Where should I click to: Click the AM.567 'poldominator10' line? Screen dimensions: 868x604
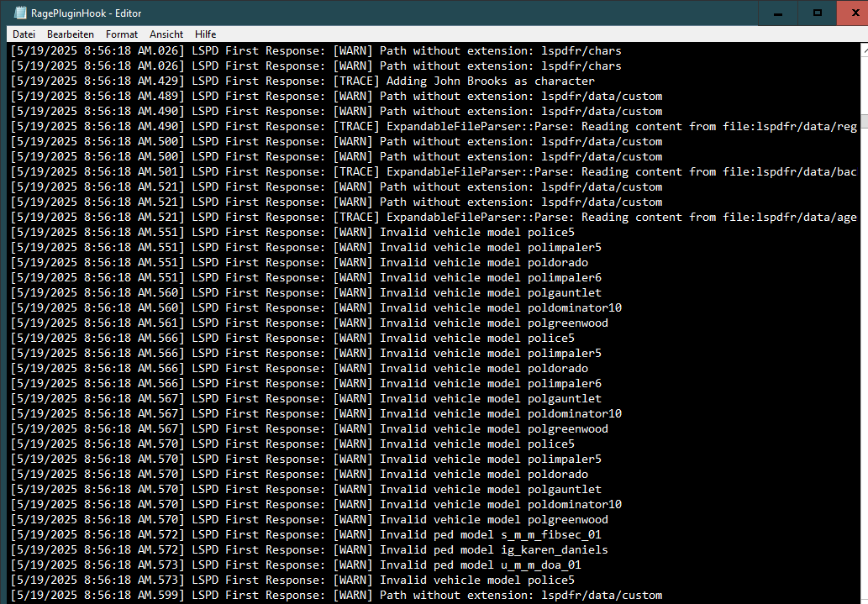(x=316, y=413)
